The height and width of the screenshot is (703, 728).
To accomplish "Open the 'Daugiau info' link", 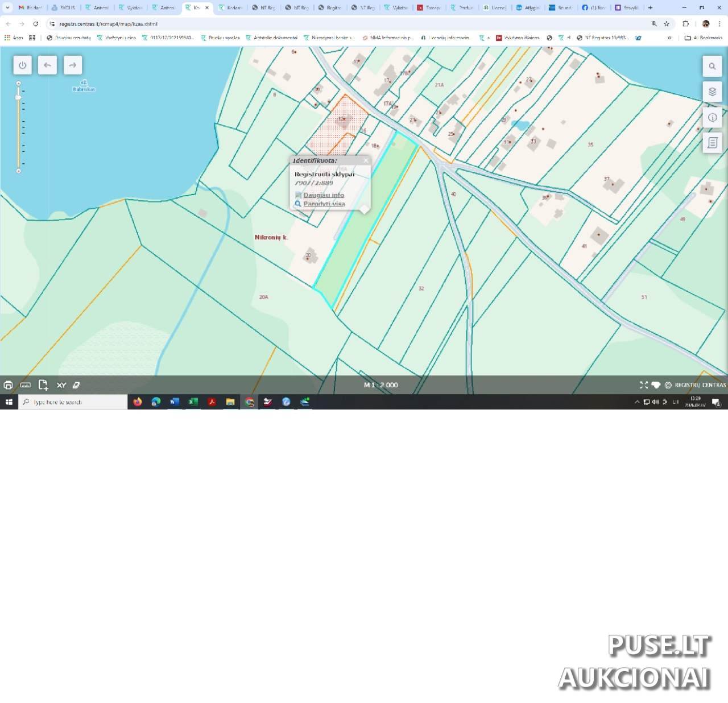I will [323, 195].
